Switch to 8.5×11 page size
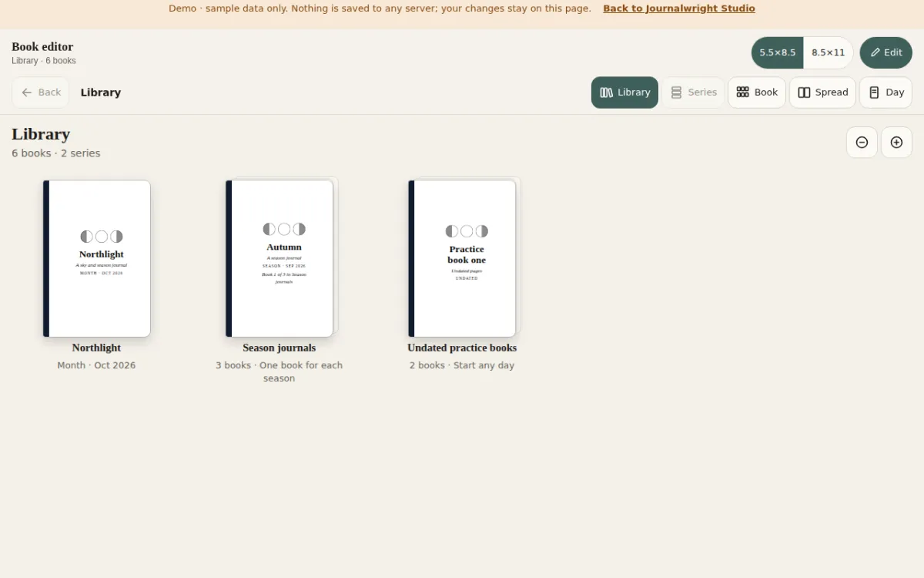This screenshot has width=924, height=578. coord(829,52)
